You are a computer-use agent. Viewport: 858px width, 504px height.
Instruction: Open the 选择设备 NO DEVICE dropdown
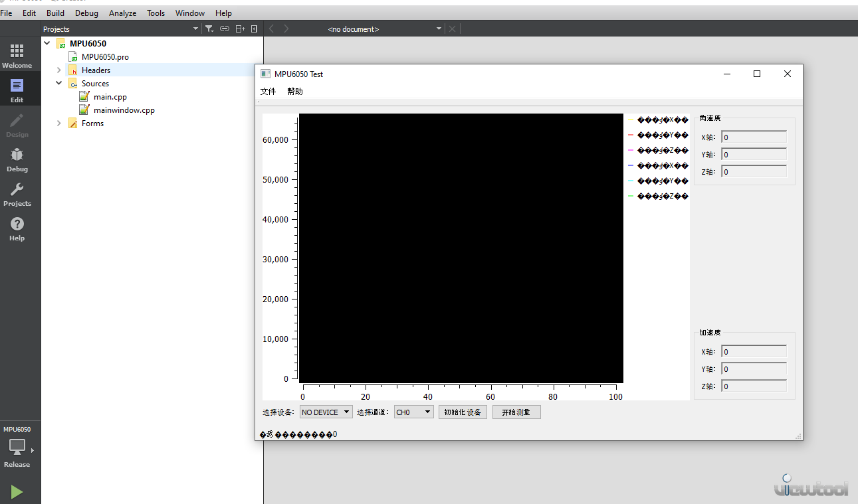click(x=326, y=412)
